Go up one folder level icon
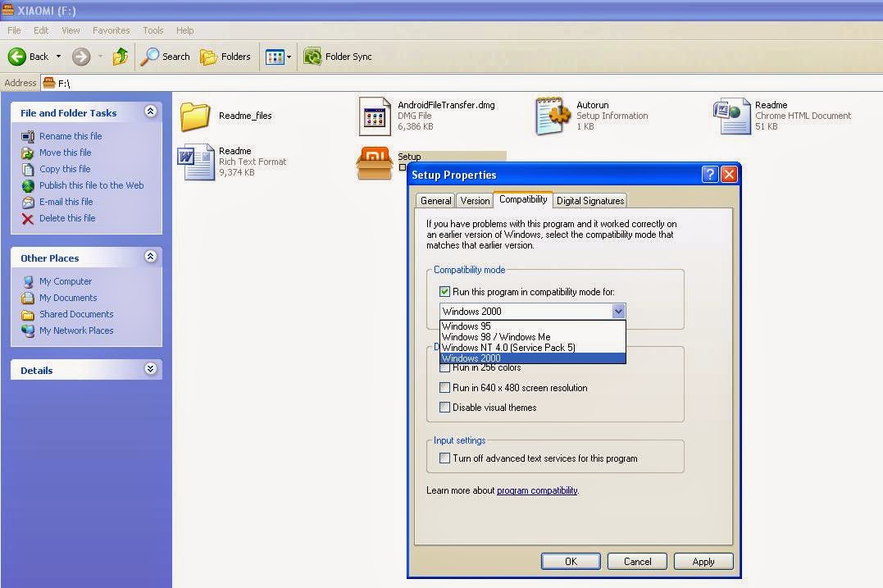The width and height of the screenshot is (883, 588). (x=120, y=57)
